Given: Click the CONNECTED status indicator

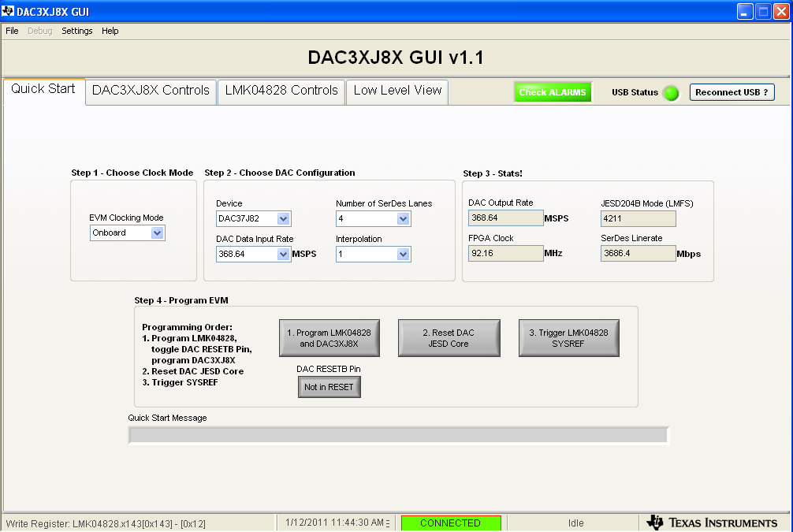Looking at the screenshot, I should click(451, 523).
